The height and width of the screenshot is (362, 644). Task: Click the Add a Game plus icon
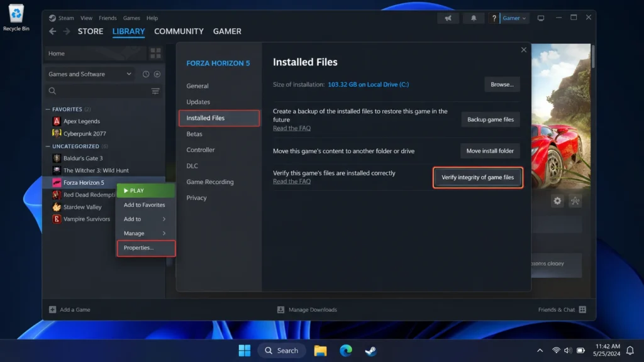click(53, 309)
